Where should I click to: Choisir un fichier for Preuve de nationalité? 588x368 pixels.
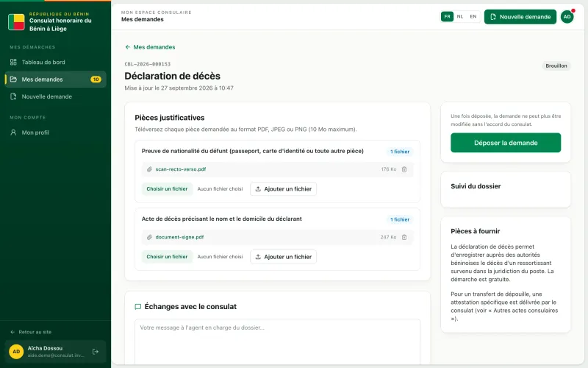167,189
